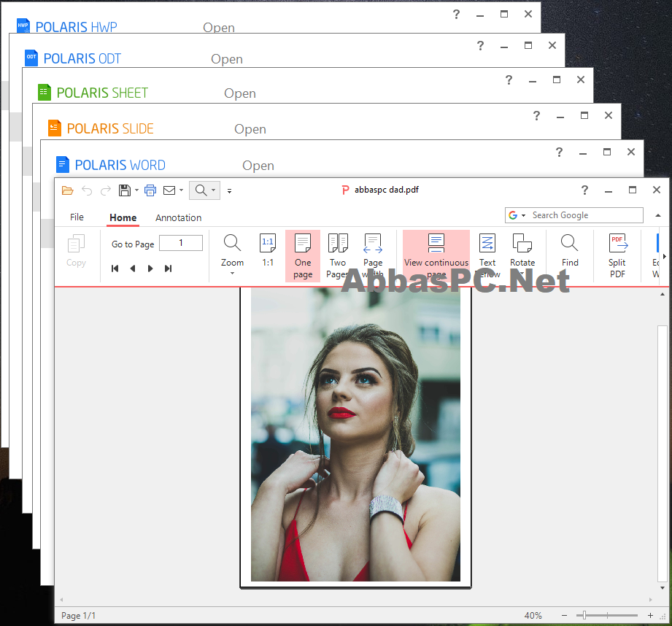Customize the quick access toolbar dropdown
Screen dimensions: 672x626
[230, 191]
